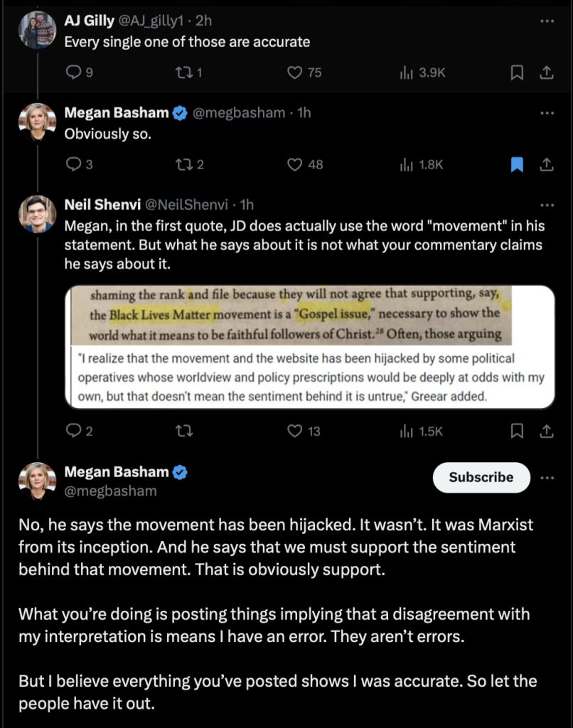This screenshot has height=728, width=573.
Task: Share AJ Gilly's tweet
Action: click(x=547, y=73)
